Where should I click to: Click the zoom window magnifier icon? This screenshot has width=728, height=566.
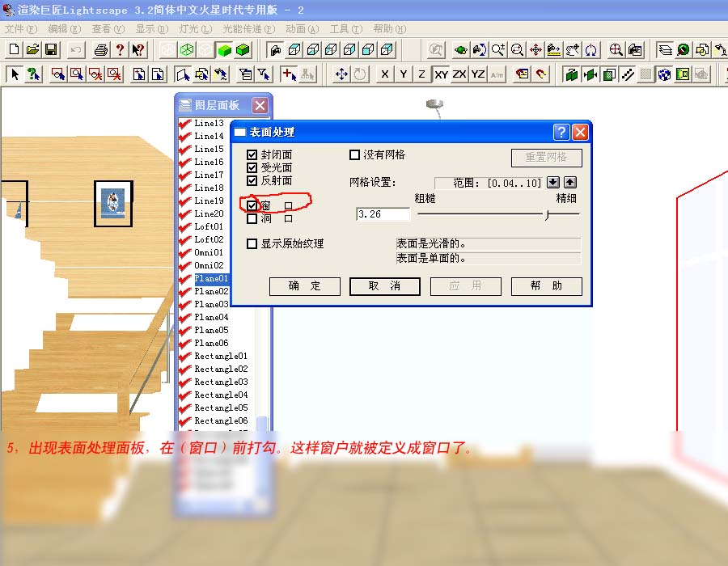pos(517,49)
